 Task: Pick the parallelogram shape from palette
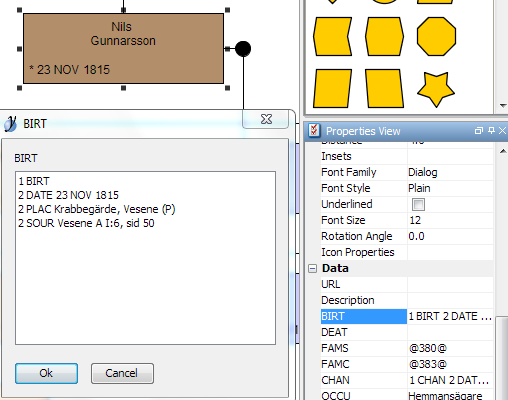(333, 88)
